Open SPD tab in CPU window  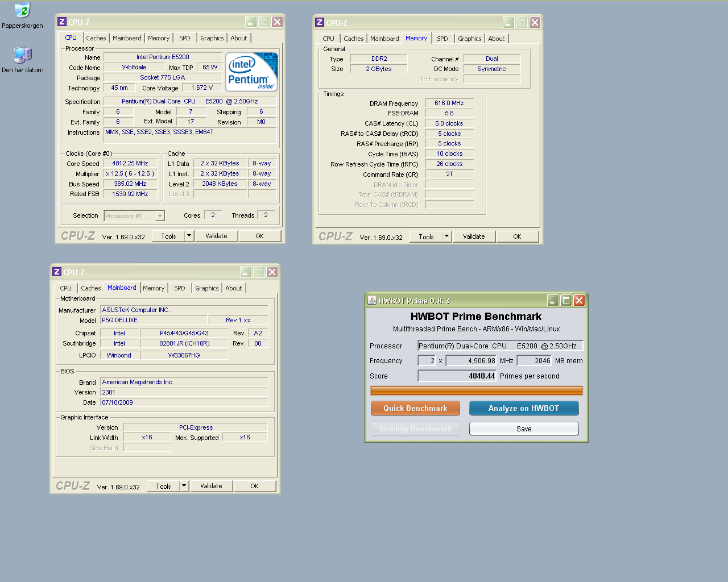185,38
